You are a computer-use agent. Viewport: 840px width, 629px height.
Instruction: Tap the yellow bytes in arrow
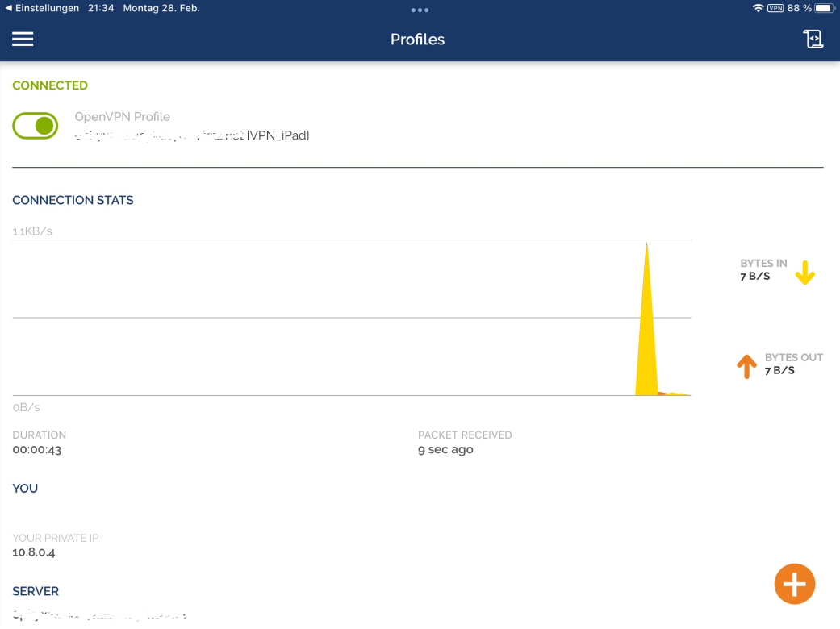click(x=804, y=273)
